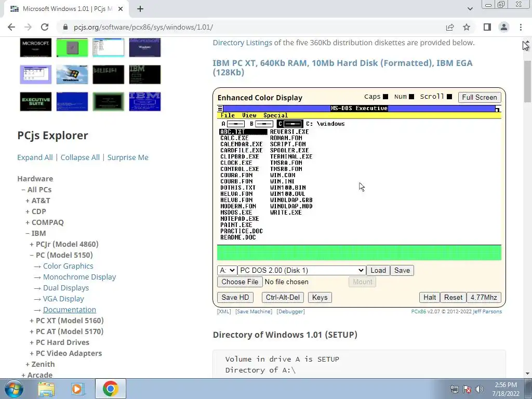
Task: Click the 4.77Mhz speed button
Action: click(484, 298)
